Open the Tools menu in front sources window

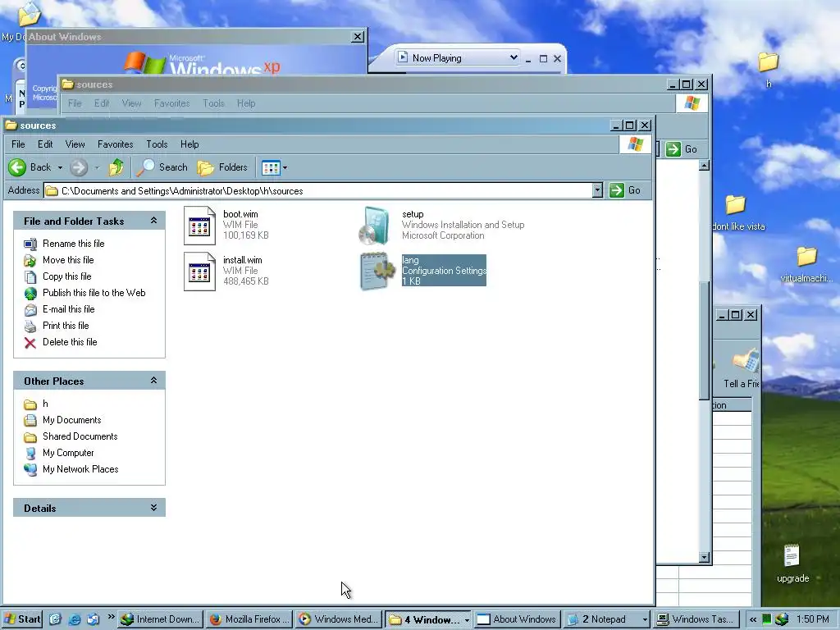[x=157, y=144]
